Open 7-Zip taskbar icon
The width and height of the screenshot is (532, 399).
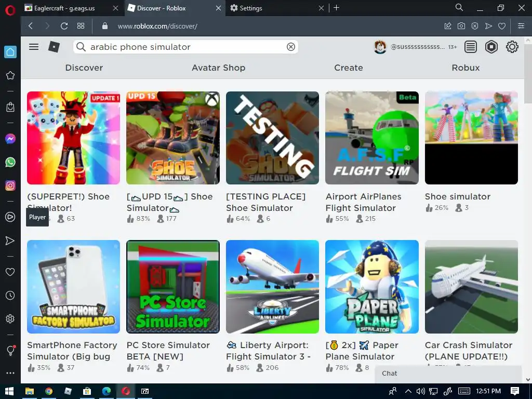[x=145, y=391]
